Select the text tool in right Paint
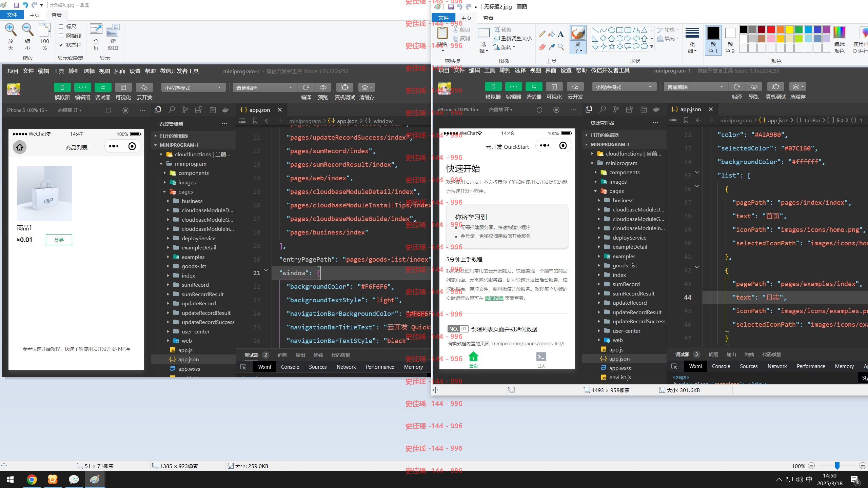The image size is (868, 488). click(x=561, y=34)
